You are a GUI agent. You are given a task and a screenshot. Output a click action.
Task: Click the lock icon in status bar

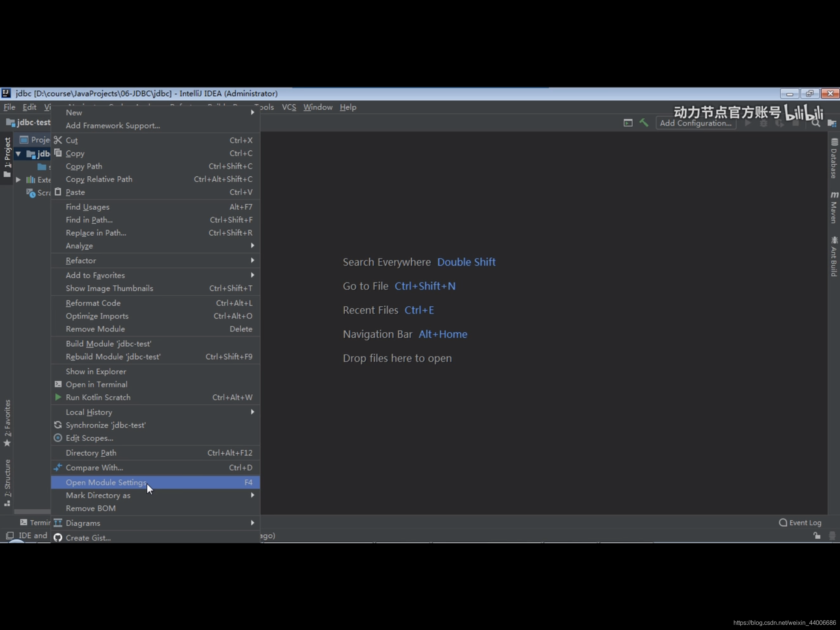817,536
